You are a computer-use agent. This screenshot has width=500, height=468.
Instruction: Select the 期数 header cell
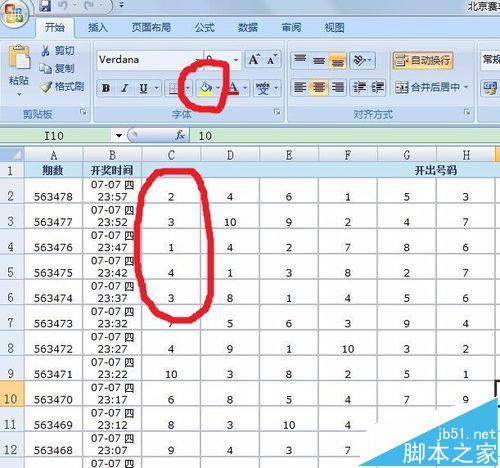[x=53, y=170]
